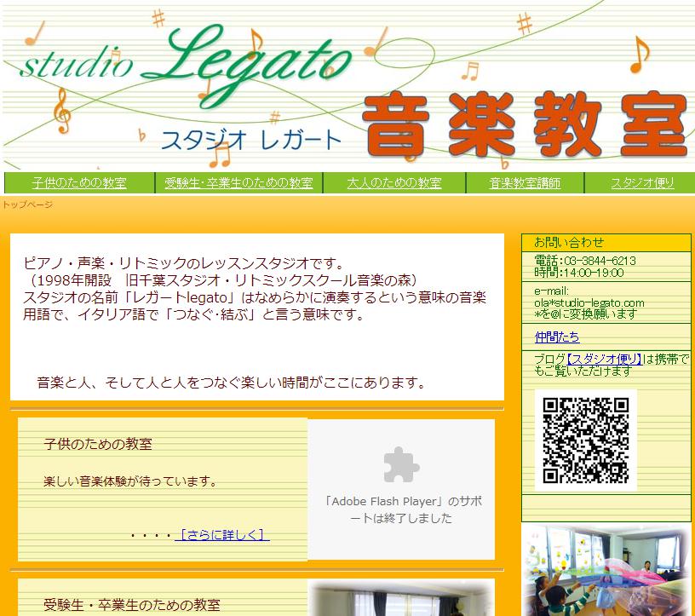
Task: Click the ola*studio-legato.com email address
Action: tap(589, 302)
